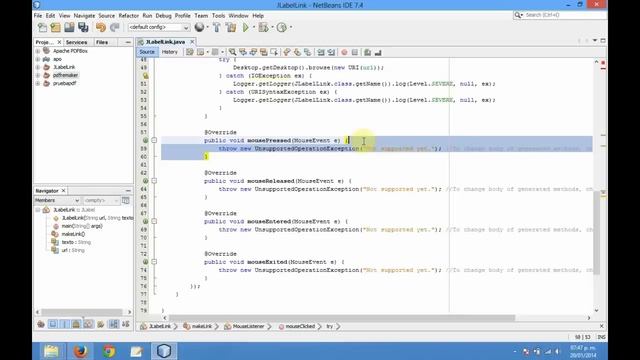
Task: Toggle Show Fields in the Navigator footer
Action: coord(53,324)
